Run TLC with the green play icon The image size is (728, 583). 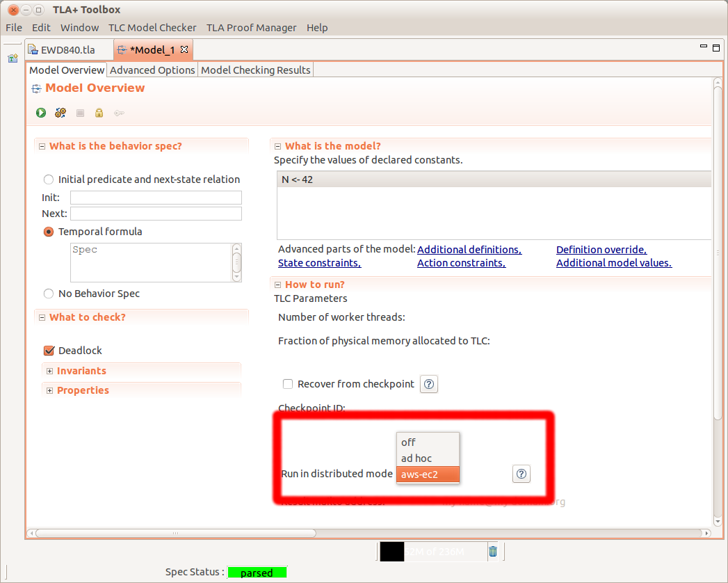pyautogui.click(x=41, y=113)
